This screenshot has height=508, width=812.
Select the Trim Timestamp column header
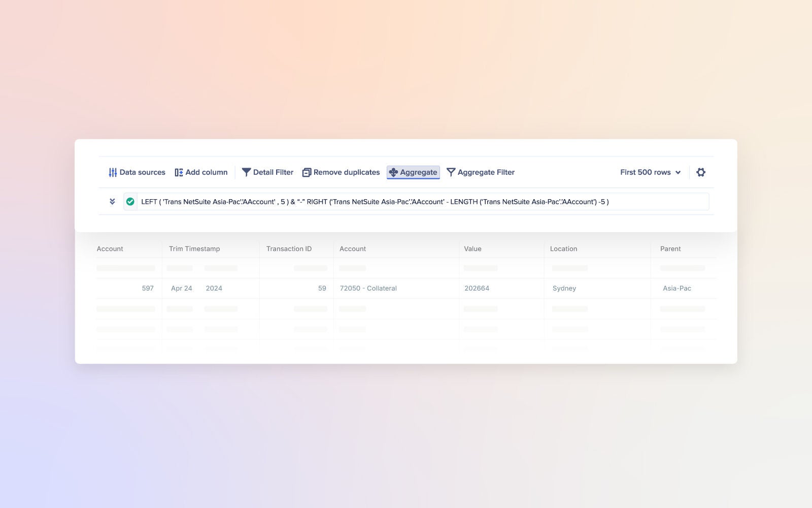click(194, 249)
